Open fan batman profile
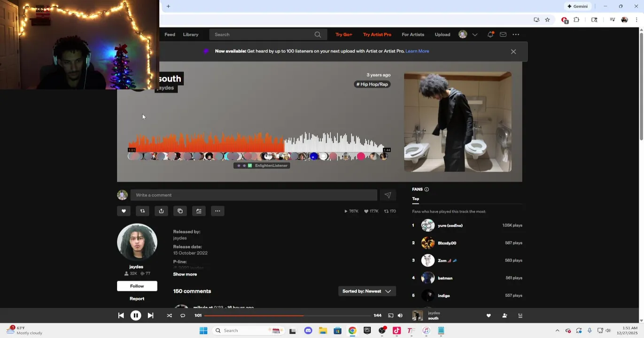The image size is (644, 338). 445,278
